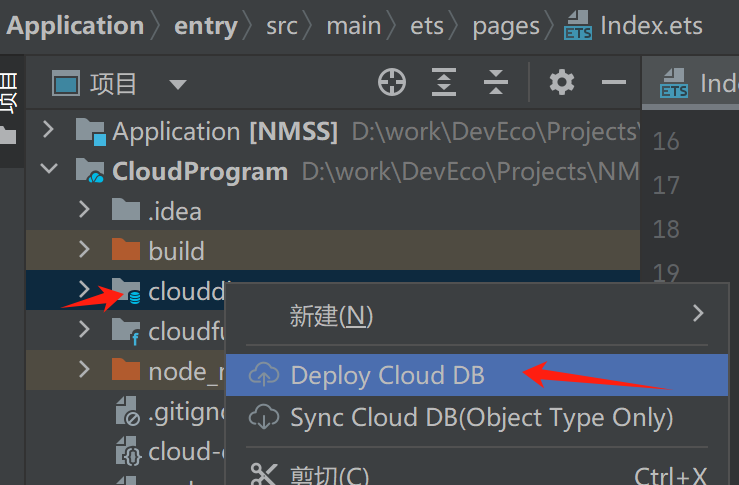
Task: Hide the project panel with minus icon
Action: click(x=614, y=82)
